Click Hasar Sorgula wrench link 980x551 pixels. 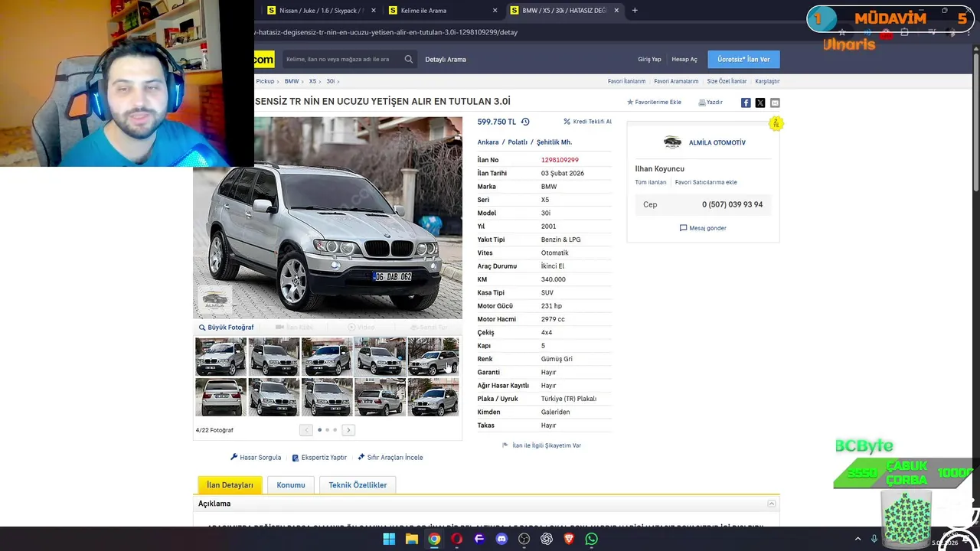(256, 458)
